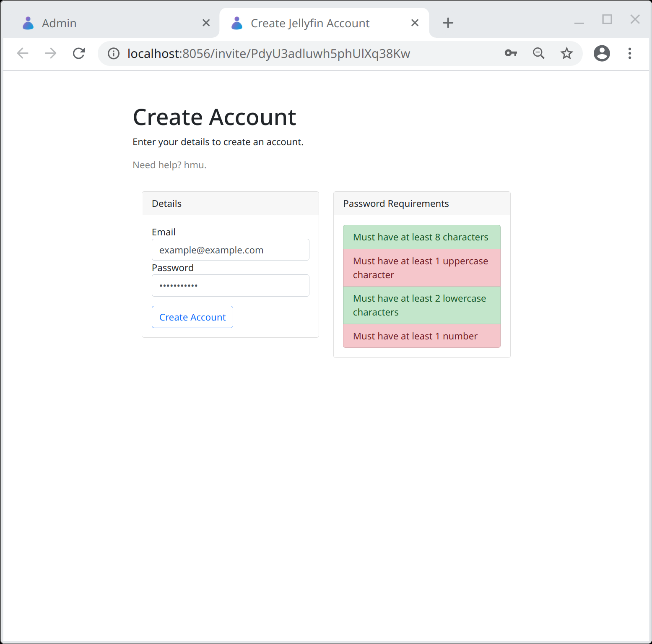Close the Create Jellyfin Account tab
Image resolution: width=652 pixels, height=644 pixels.
(x=415, y=23)
